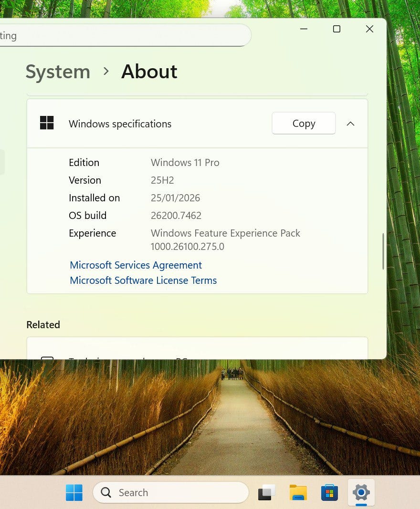Click the taskbar Search field
Screen dimensions: 420x509
pyautogui.click(x=171, y=492)
